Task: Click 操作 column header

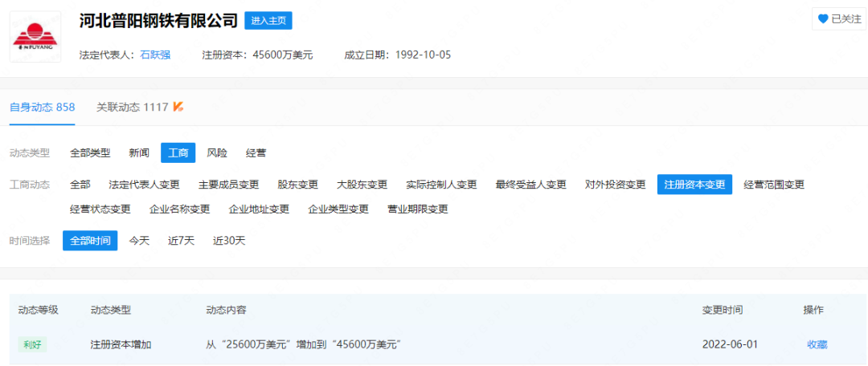Action: click(813, 310)
